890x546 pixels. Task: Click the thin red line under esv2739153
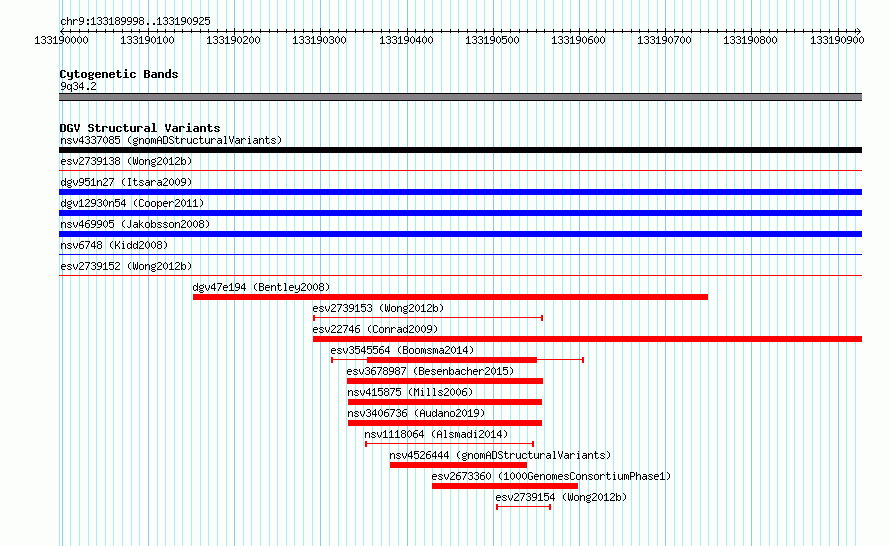point(428,318)
